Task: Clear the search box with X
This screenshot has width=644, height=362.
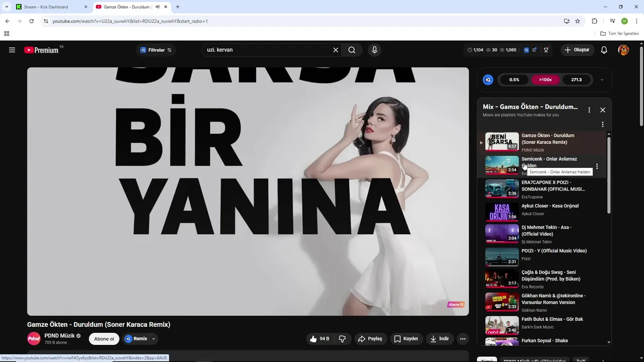Action: (336, 50)
